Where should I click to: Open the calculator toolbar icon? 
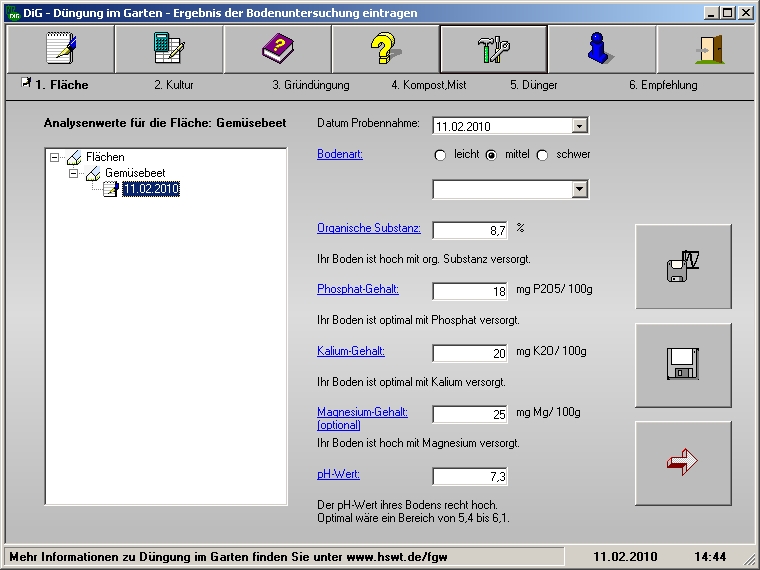click(x=168, y=49)
